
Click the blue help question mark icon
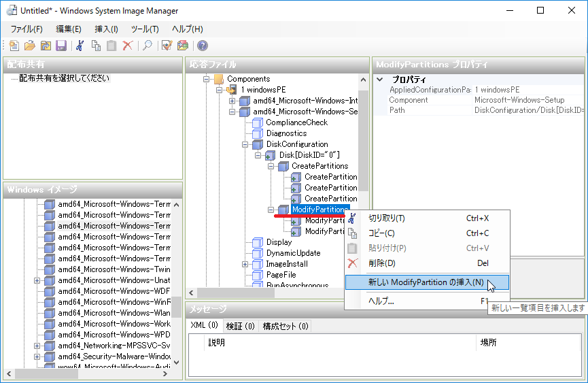tap(202, 46)
